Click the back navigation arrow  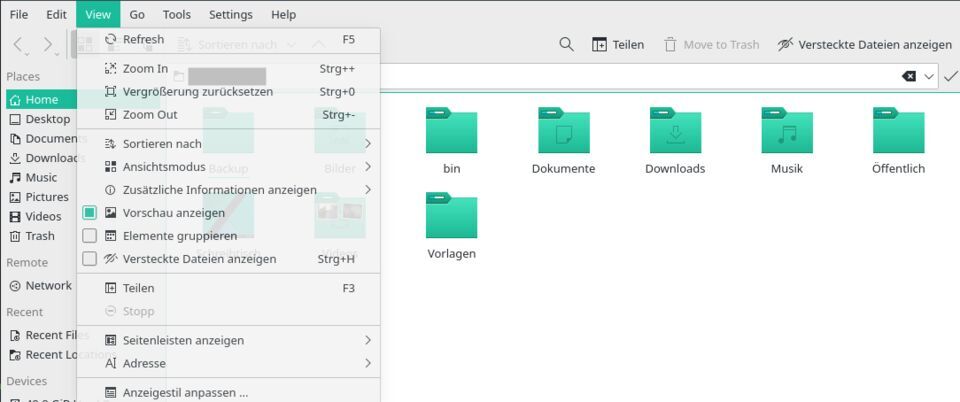click(x=20, y=44)
